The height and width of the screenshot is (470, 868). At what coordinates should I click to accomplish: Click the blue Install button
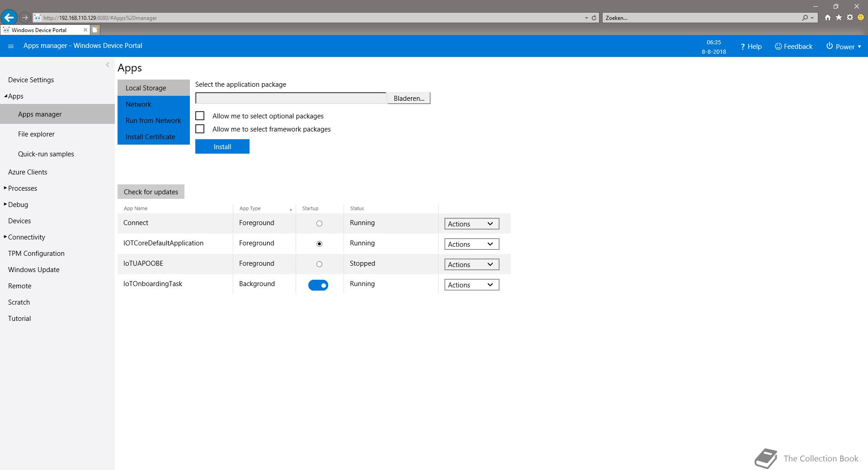[222, 146]
